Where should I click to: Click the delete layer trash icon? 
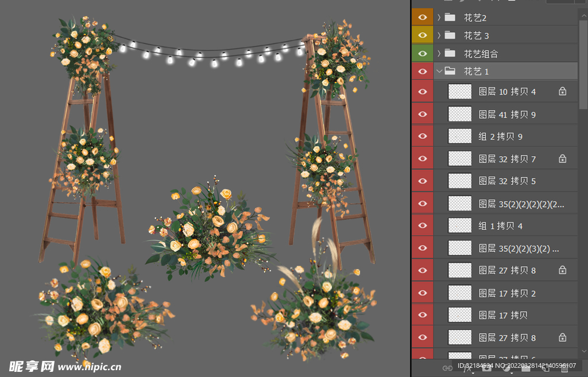[565, 368]
